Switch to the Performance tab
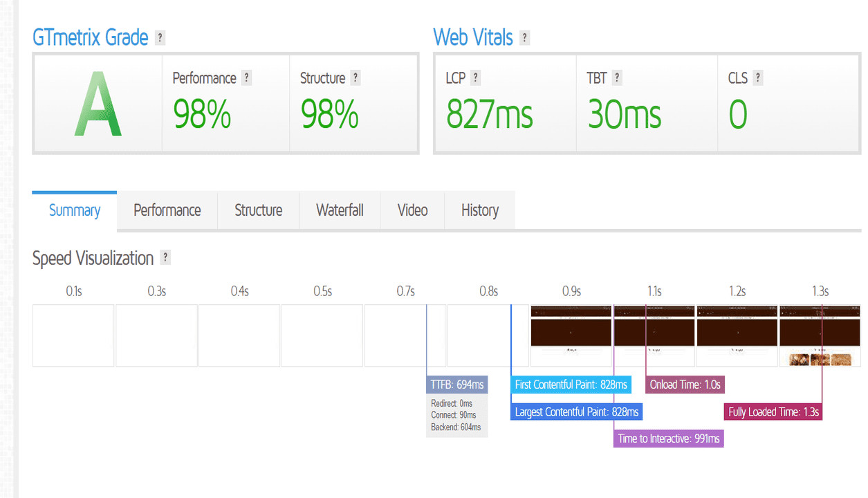 point(167,210)
